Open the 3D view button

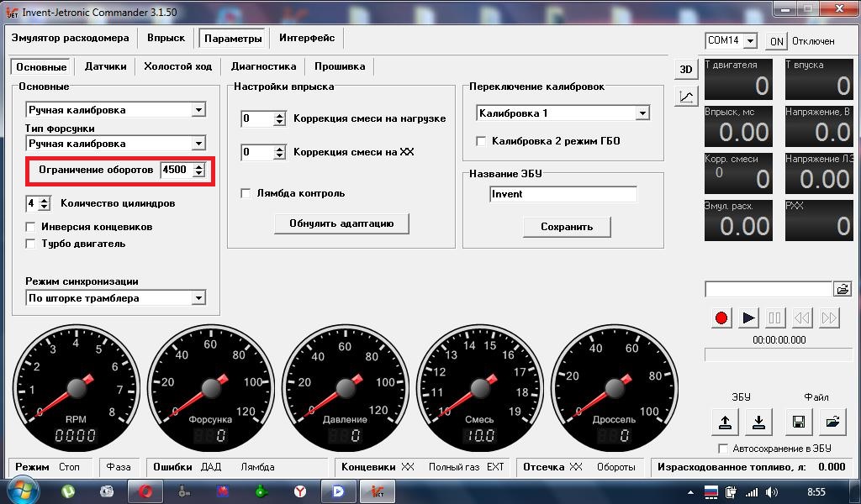coord(686,69)
